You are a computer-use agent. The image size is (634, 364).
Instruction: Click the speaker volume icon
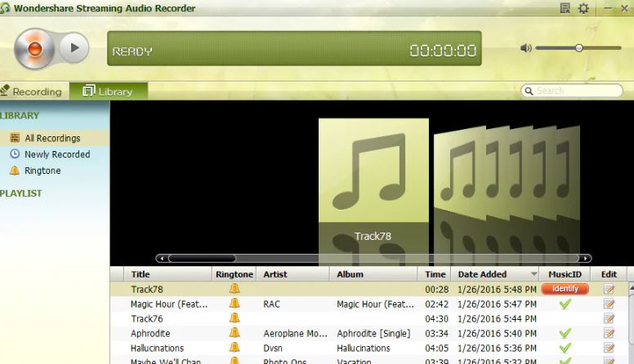pos(525,48)
